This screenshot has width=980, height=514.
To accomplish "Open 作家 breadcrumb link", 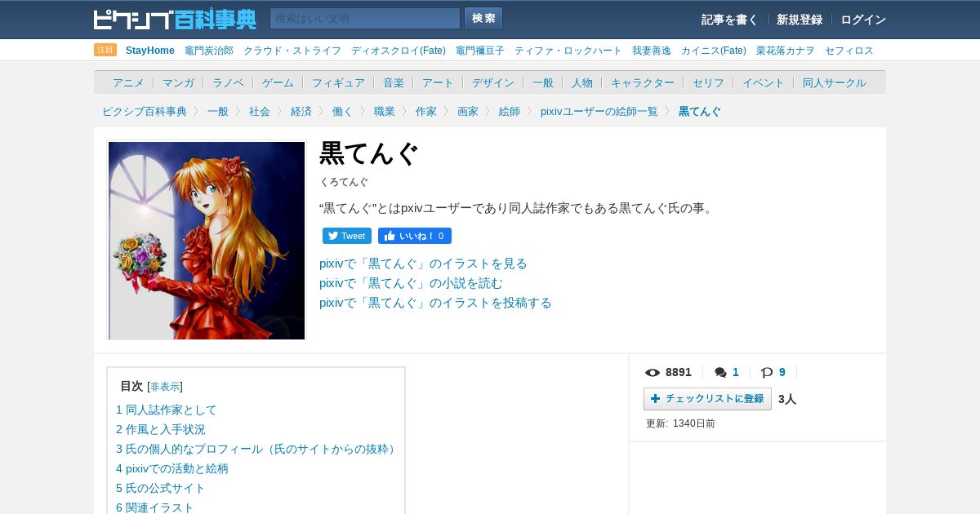I will 426,111.
